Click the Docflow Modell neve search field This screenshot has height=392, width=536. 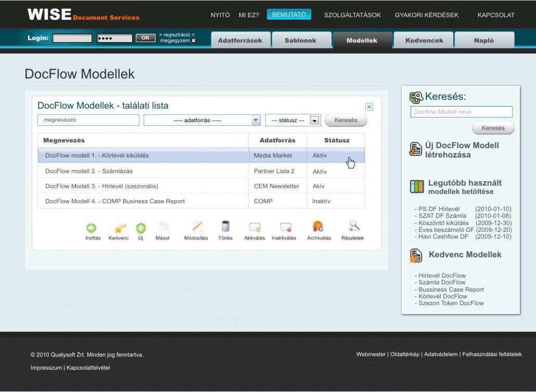[462, 112]
